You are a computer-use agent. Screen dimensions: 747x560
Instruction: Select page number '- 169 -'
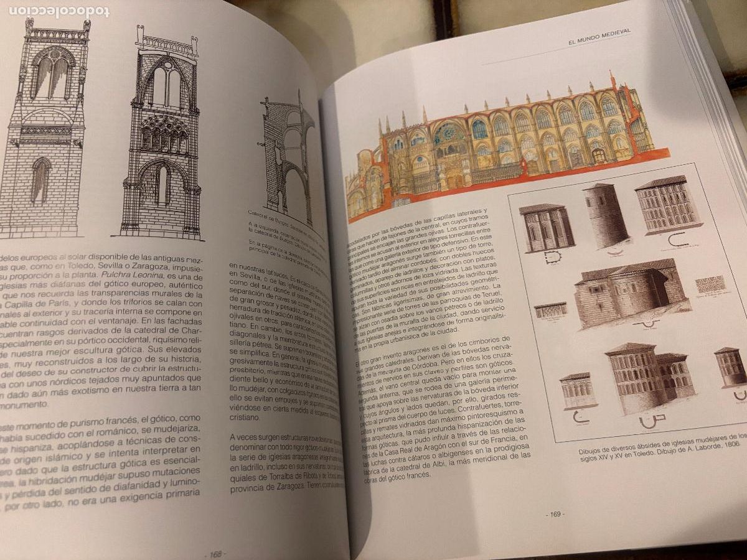[x=555, y=513]
